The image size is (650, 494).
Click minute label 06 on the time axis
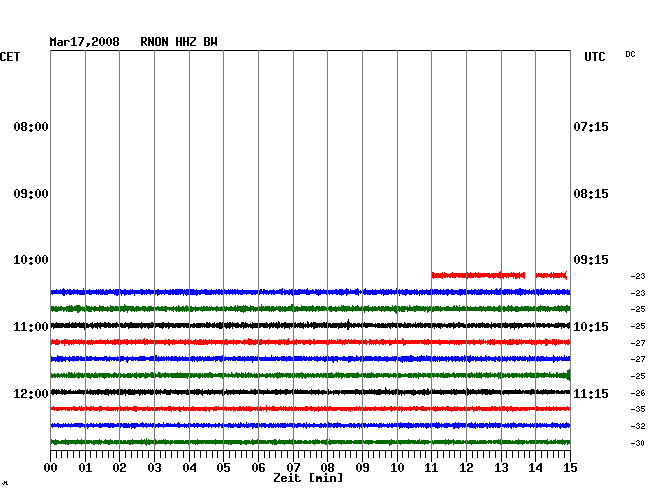[x=258, y=468]
